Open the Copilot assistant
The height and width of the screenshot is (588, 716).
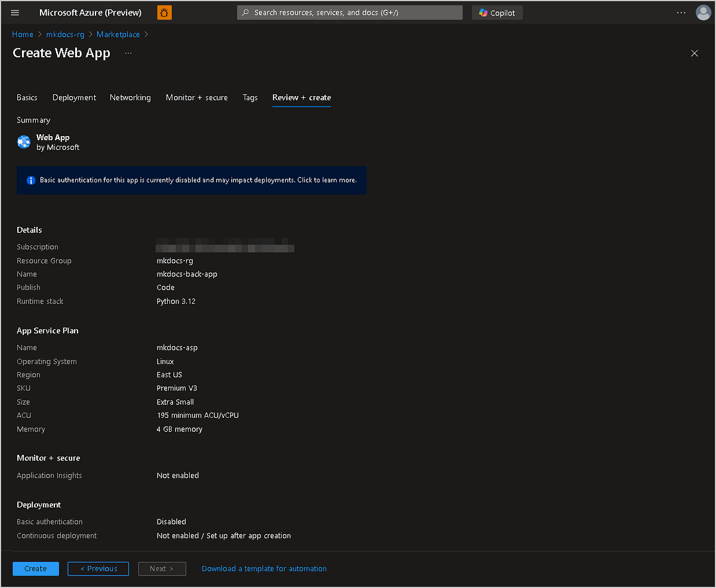click(x=497, y=13)
